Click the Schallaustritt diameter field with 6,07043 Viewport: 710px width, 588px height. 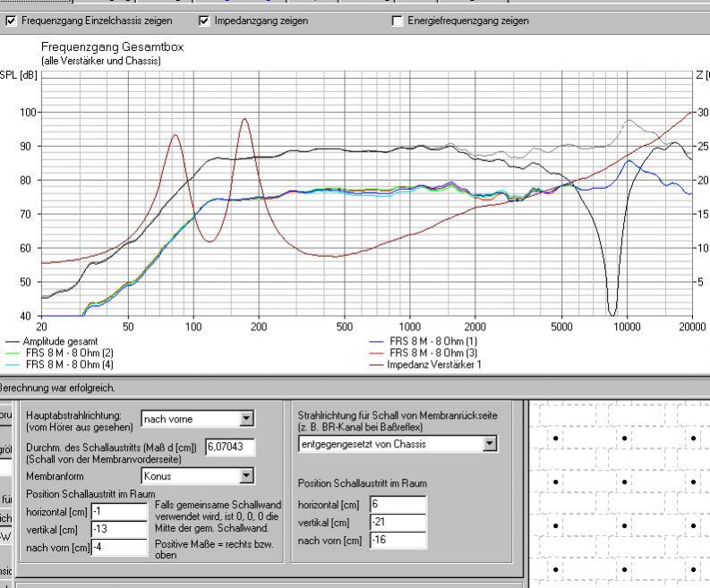pos(230,447)
